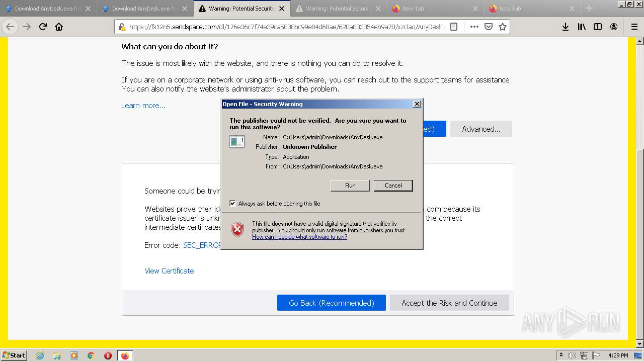The image size is (644, 362).
Task: Click the scrollbar down arrow
Action: click(640, 344)
